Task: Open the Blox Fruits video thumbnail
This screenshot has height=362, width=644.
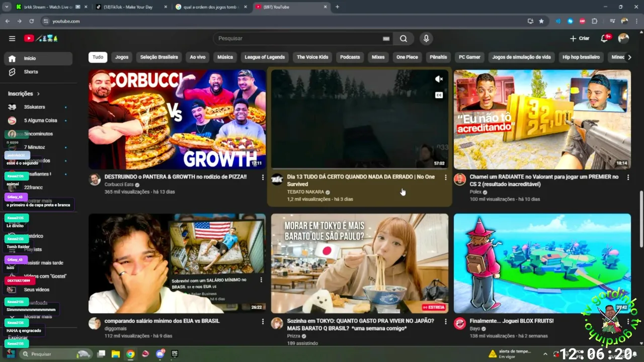Action: coord(542,263)
